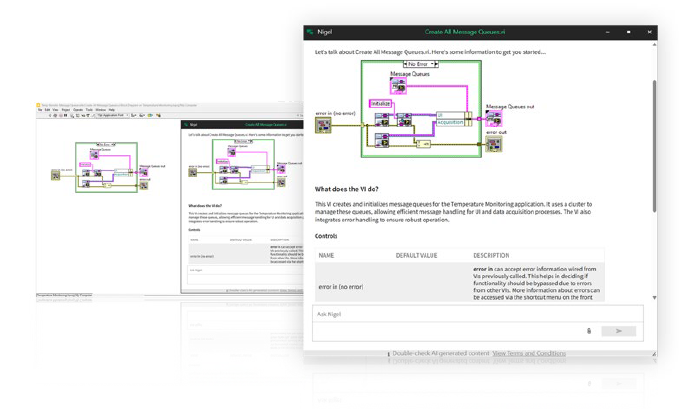This screenshot has height=409, width=700.
Task: Open the Reorder dropdown in LabVIEW toolbar
Action: (150, 116)
